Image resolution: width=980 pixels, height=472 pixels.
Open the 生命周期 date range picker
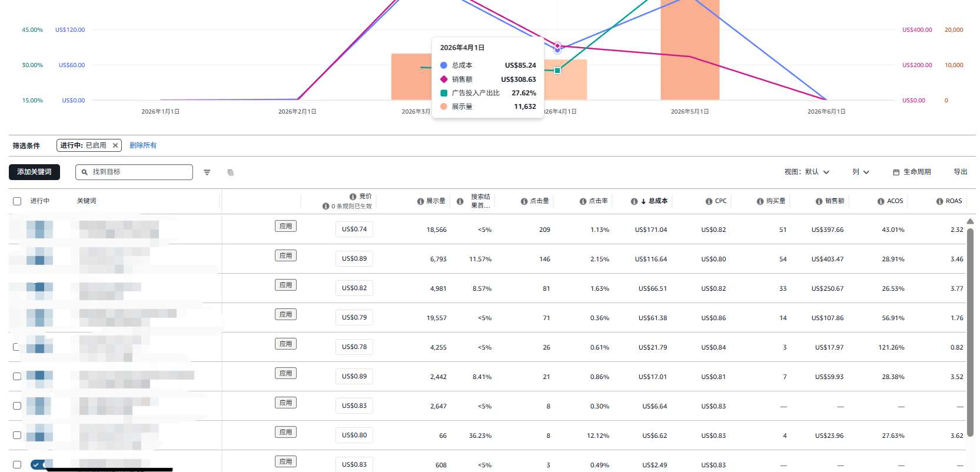coord(912,172)
